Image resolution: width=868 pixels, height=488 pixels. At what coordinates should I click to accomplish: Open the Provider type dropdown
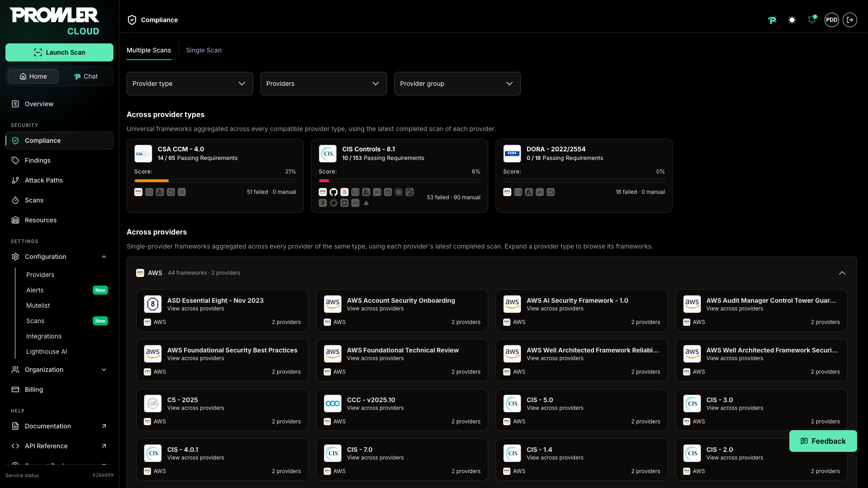point(190,84)
